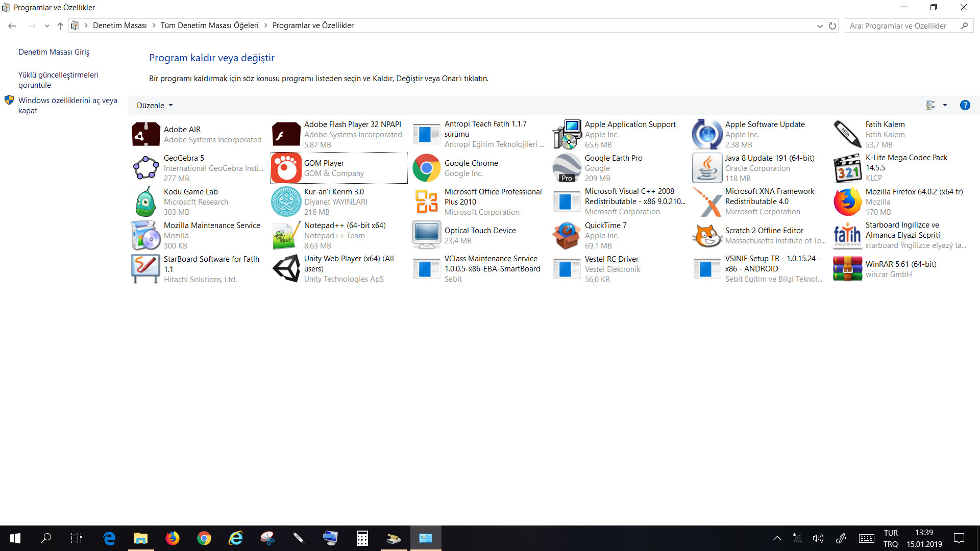Open Microsoft Edge from taskbar
The height and width of the screenshot is (551, 980).
[109, 538]
